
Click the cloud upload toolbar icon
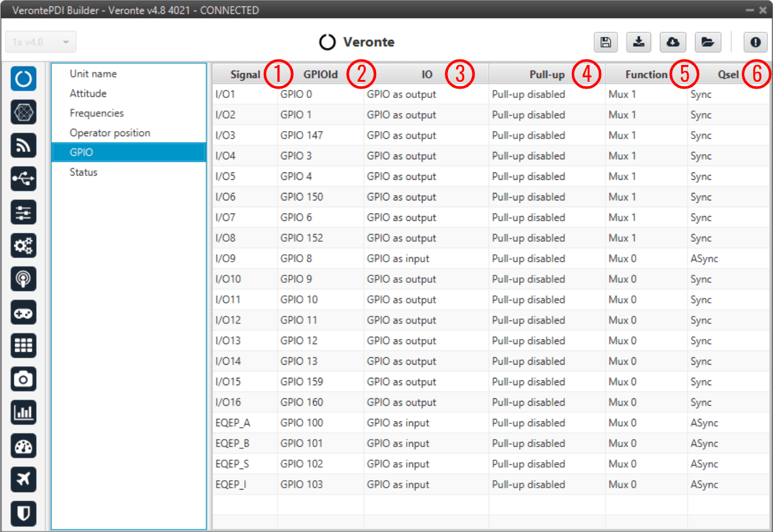click(672, 42)
